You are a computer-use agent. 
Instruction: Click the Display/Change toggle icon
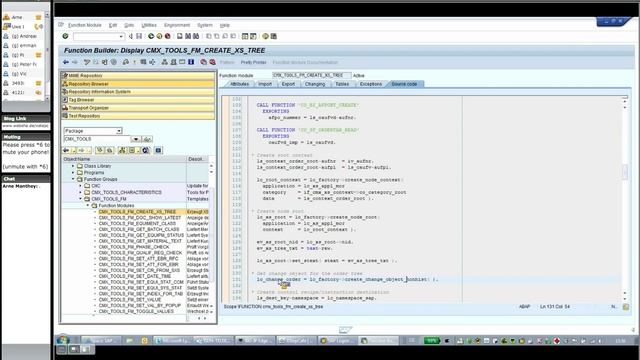pyautogui.click(x=87, y=62)
